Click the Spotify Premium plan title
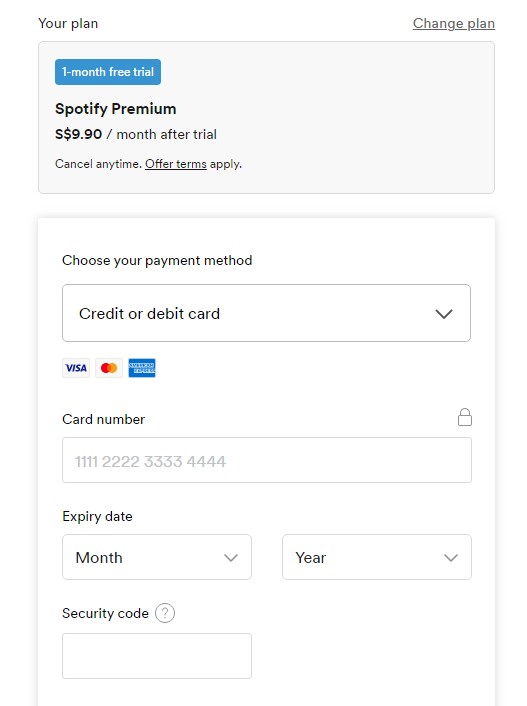This screenshot has height=706, width=527. coord(115,109)
